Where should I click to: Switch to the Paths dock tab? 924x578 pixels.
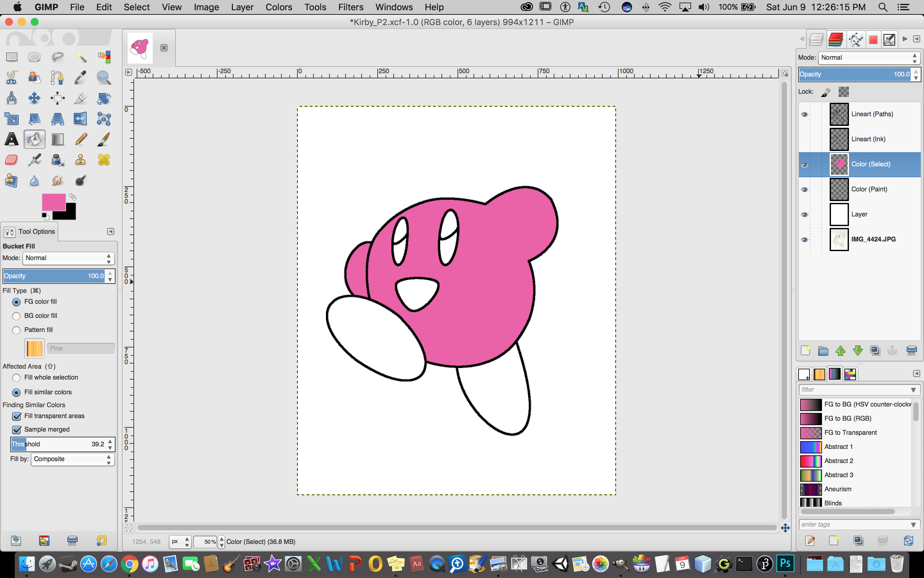click(856, 39)
